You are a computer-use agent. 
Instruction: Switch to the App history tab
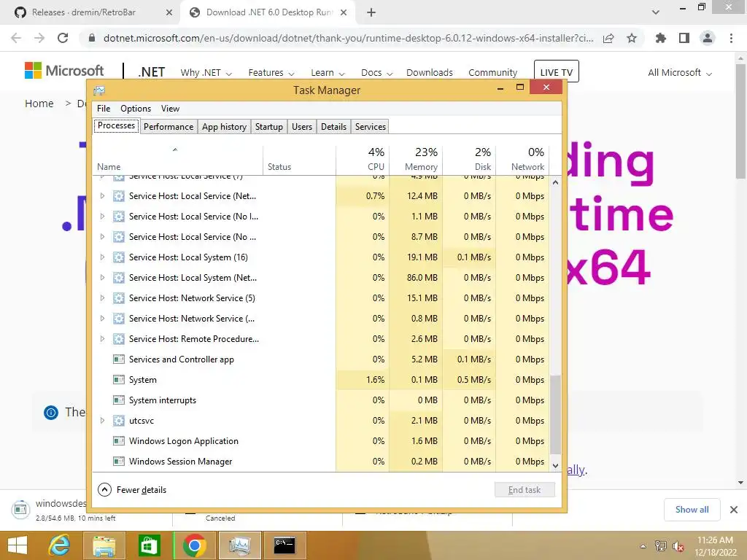[x=224, y=127]
